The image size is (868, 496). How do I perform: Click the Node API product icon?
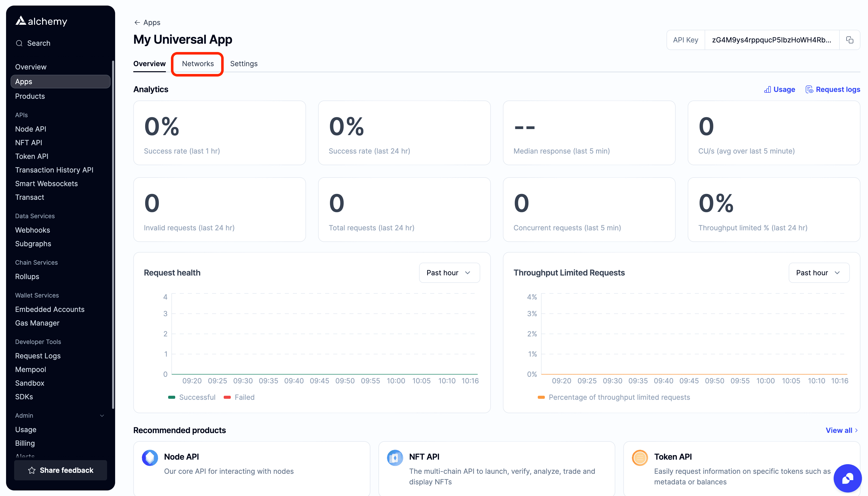tap(150, 458)
